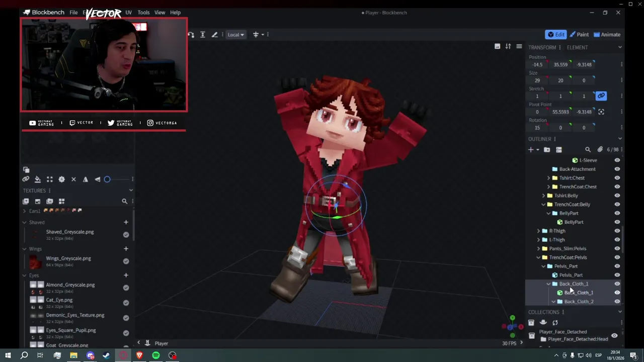Click the mirror triangle icon in left toolbar
The width and height of the screenshot is (644, 362).
pyautogui.click(x=86, y=179)
